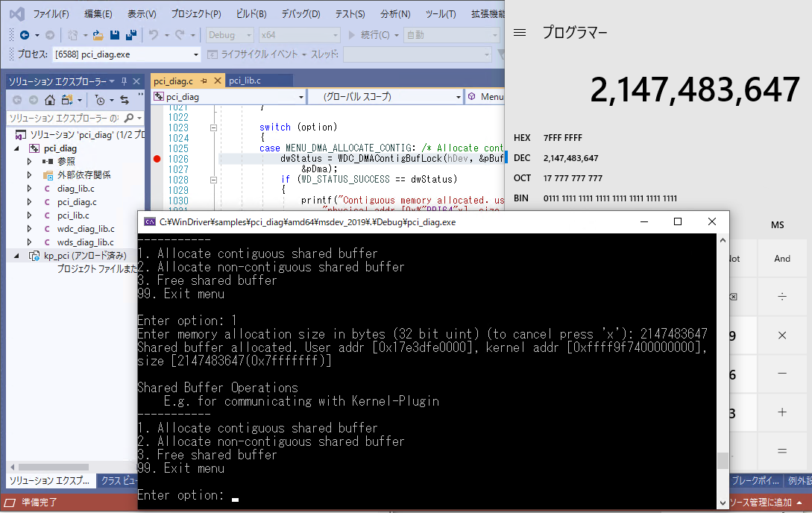812x513 pixels.
Task: Click the Solution Explorer home icon
Action: (50, 100)
